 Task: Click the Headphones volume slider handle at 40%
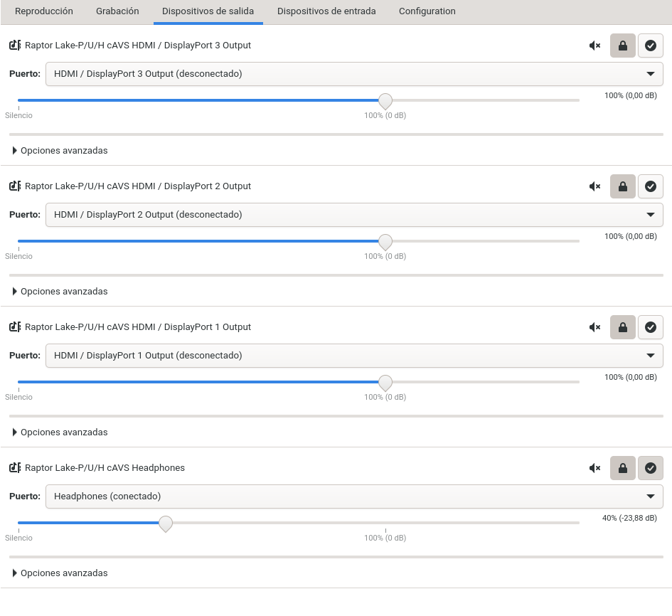[x=166, y=524]
